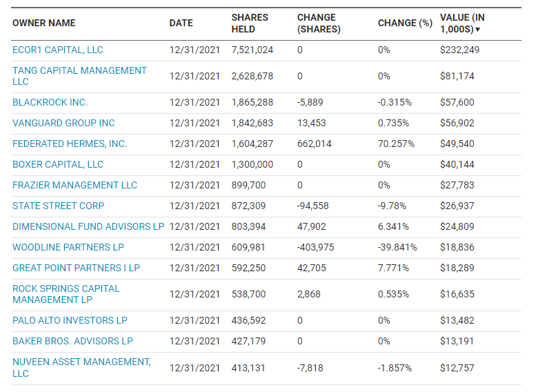Click FEDERATED HERMES, INC. link
Image resolution: width=556 pixels, height=392 pixels.
70,144
